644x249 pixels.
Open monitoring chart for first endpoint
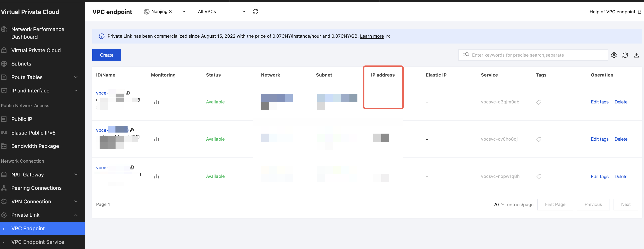click(157, 102)
